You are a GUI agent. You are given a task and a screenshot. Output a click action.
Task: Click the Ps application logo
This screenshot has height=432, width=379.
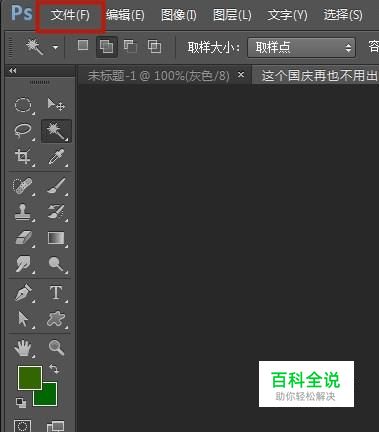(21, 14)
